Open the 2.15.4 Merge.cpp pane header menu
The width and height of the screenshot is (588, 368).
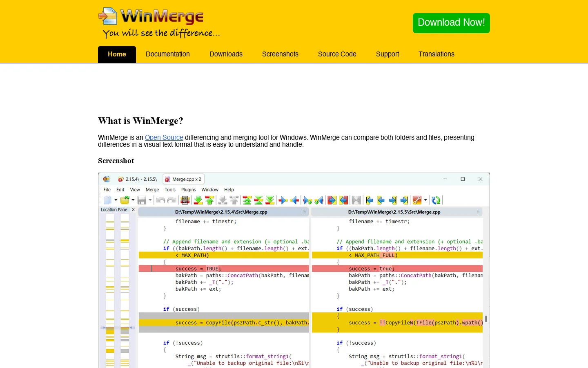(305, 212)
